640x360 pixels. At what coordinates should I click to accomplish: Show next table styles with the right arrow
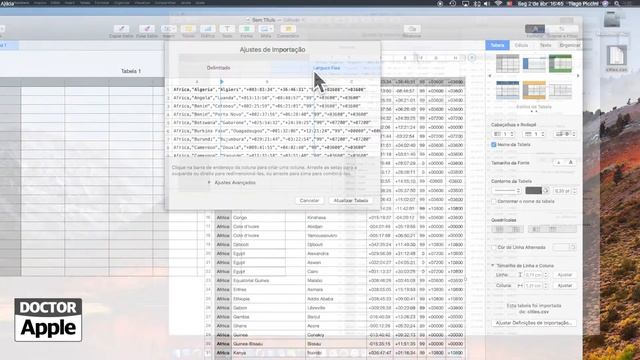578,76
